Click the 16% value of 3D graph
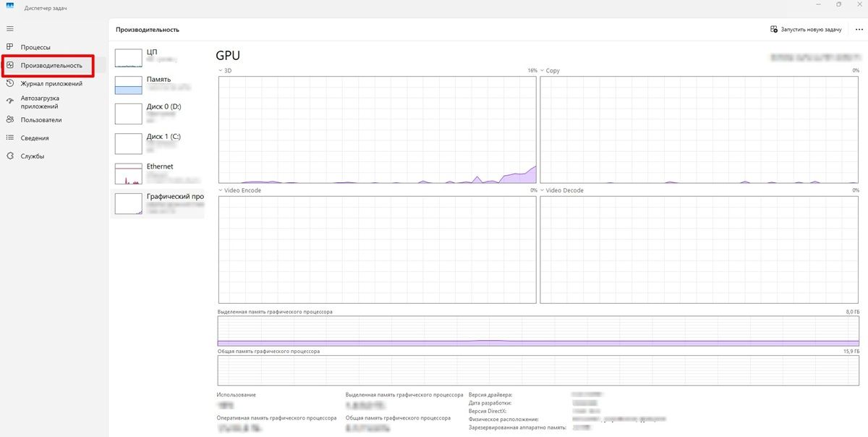868x437 pixels. click(532, 71)
